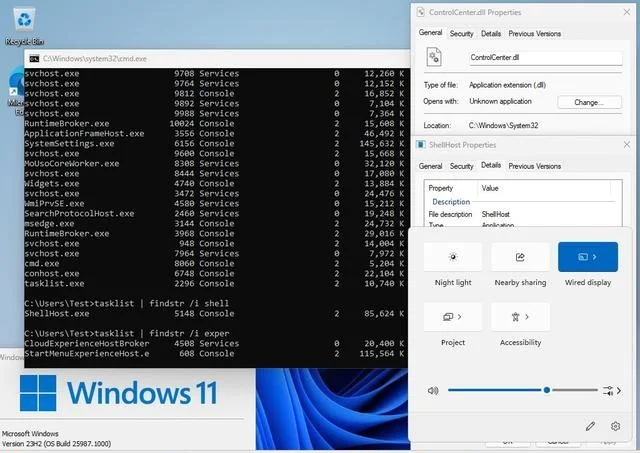The width and height of the screenshot is (640, 453).
Task: Click the WmiPrvSE.exe process line
Action: (x=214, y=204)
